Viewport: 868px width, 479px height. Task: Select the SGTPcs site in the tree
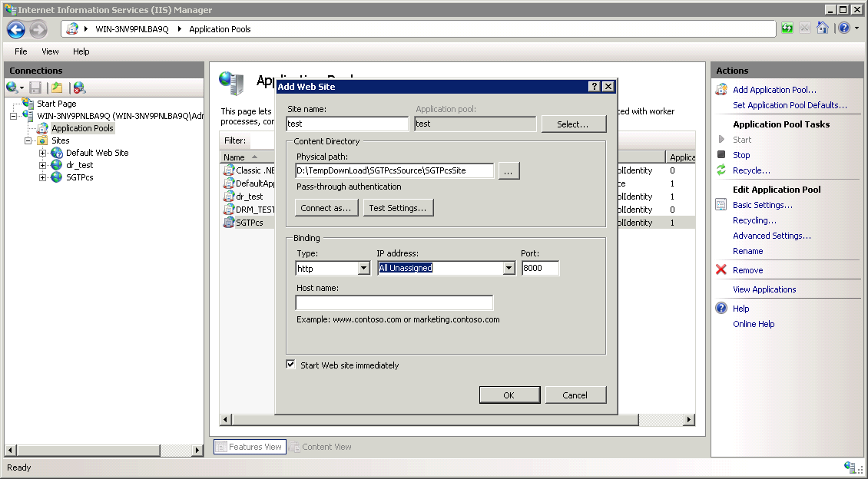coord(79,177)
